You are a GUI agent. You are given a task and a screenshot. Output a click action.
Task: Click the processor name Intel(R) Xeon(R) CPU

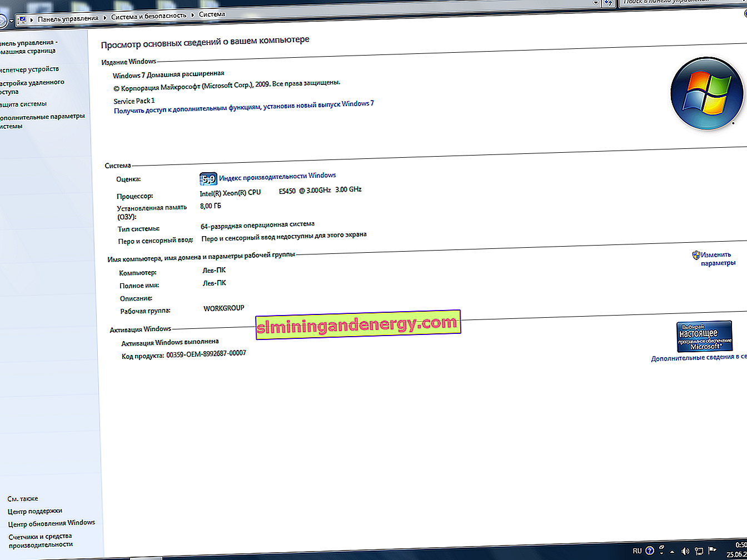click(231, 193)
